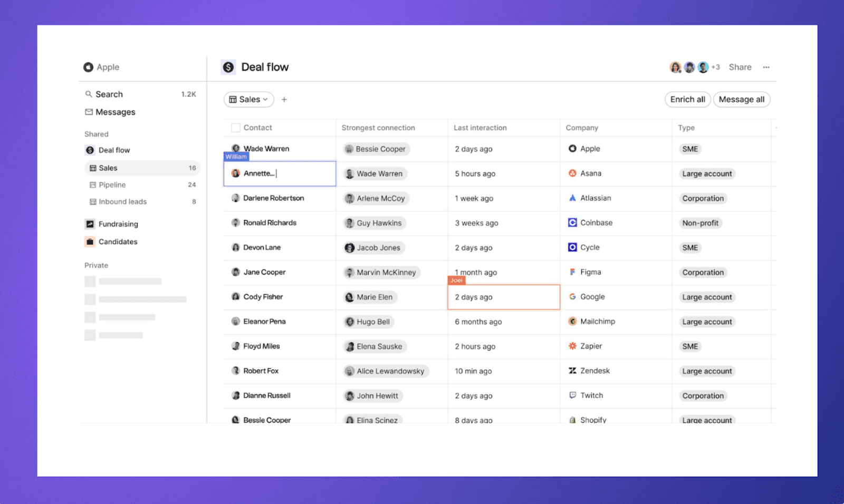Open the Sales view dropdown chevron
The height and width of the screenshot is (504, 844).
pyautogui.click(x=265, y=99)
